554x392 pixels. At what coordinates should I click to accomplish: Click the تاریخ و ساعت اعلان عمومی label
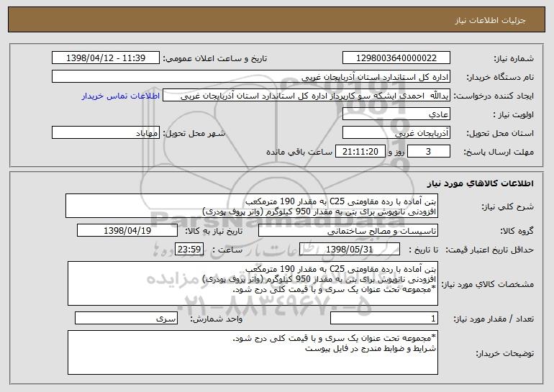pyautogui.click(x=215, y=59)
